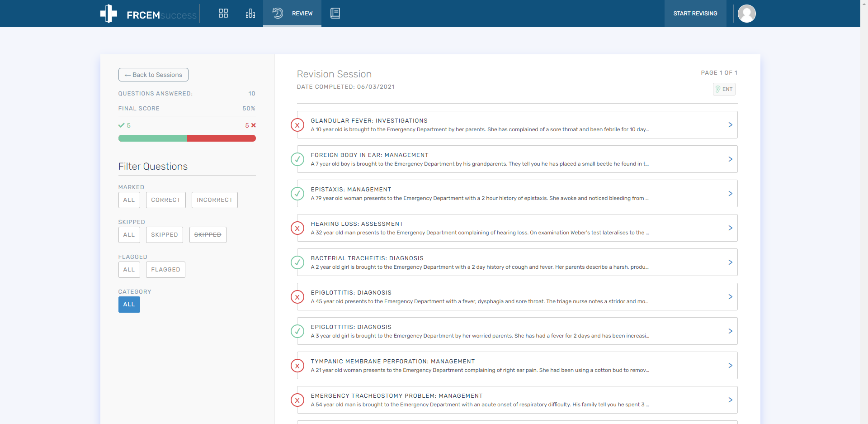Image resolution: width=868 pixels, height=424 pixels.
Task: Select Category All filter
Action: (129, 305)
